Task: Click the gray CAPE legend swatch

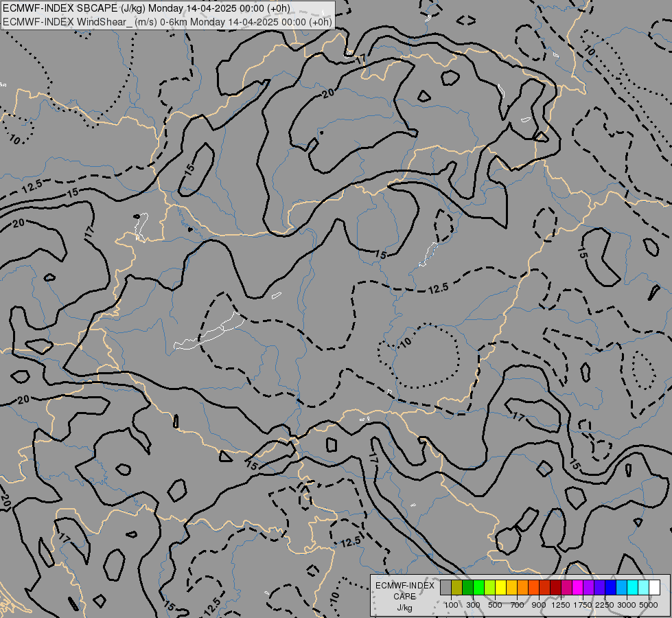Action: coord(445,587)
